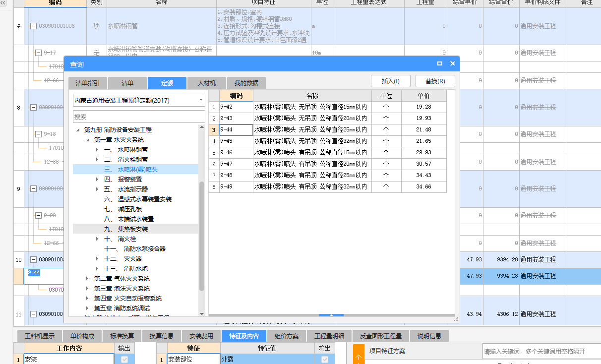Viewport: 601px width, 364px height.
Task: Collapse the sub-item 9-17 minus box
Action: click(x=38, y=52)
